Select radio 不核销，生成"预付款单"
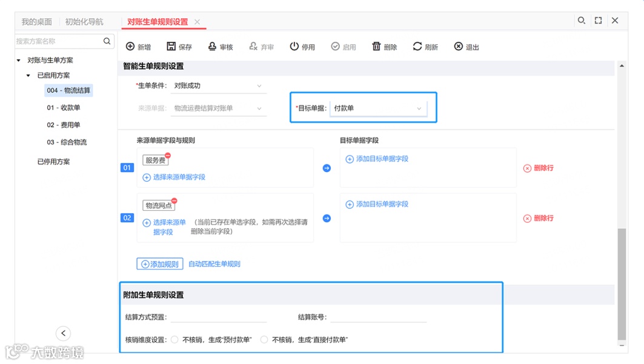Image resolution: width=644 pixels, height=364 pixels. pyautogui.click(x=174, y=340)
